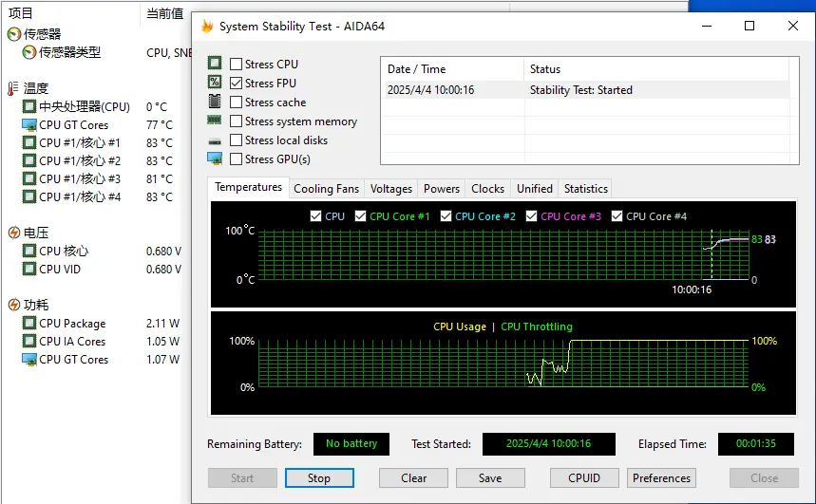Click the lightning icon next to 电压
This screenshot has width=816, height=504.
(14, 233)
